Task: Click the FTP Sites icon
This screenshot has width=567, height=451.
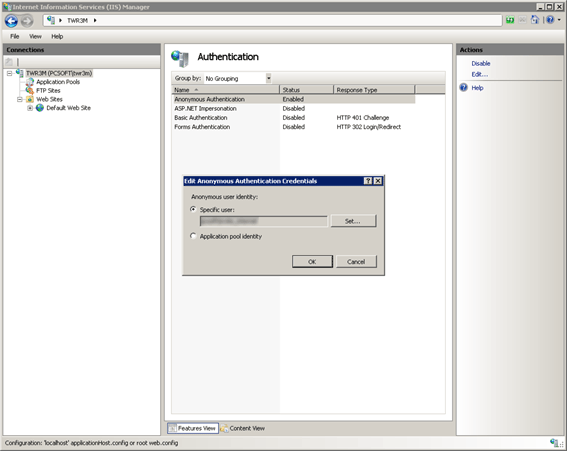Action: 30,90
